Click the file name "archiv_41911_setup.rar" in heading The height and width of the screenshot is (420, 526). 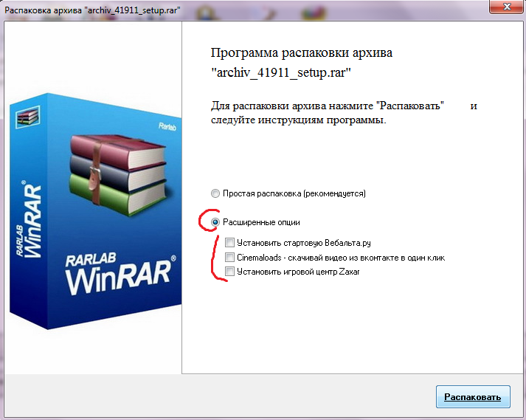(x=281, y=72)
